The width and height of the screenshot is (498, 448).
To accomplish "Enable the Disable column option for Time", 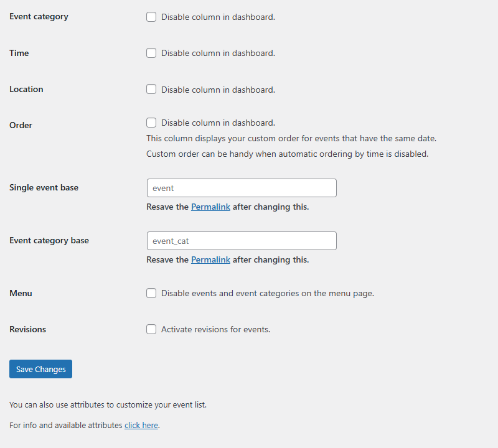I will [151, 53].
